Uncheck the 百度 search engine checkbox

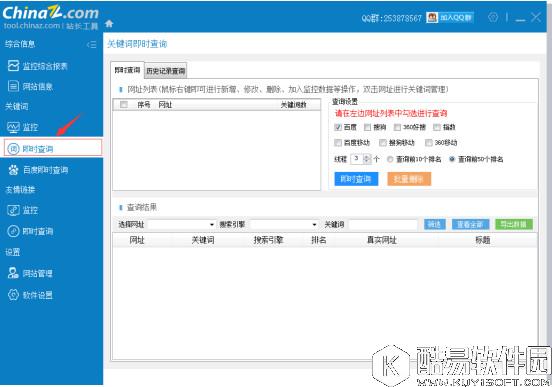click(x=338, y=127)
